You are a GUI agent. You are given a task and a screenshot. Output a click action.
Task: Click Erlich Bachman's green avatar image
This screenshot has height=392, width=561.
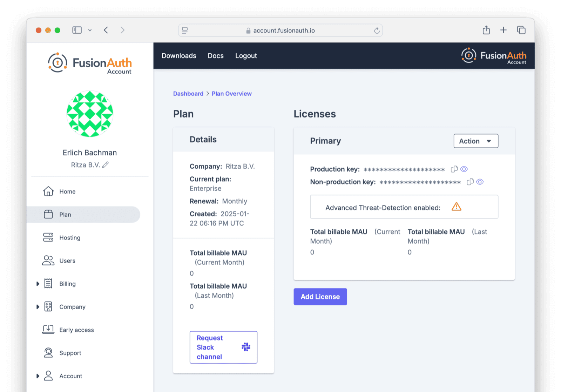90,114
